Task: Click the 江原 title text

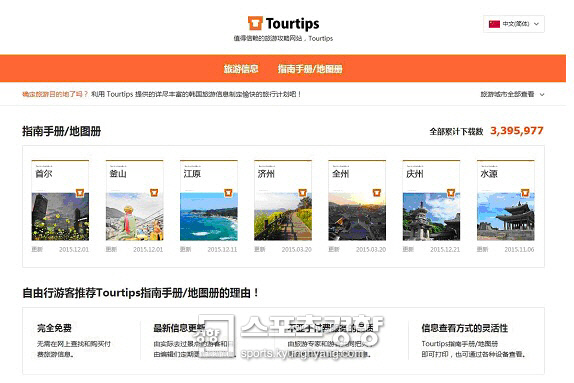Action: [192, 174]
